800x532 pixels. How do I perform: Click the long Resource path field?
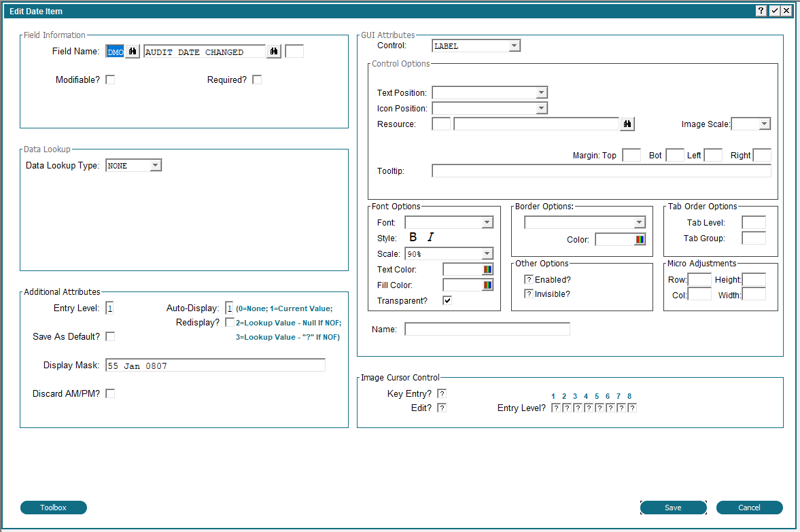point(537,124)
